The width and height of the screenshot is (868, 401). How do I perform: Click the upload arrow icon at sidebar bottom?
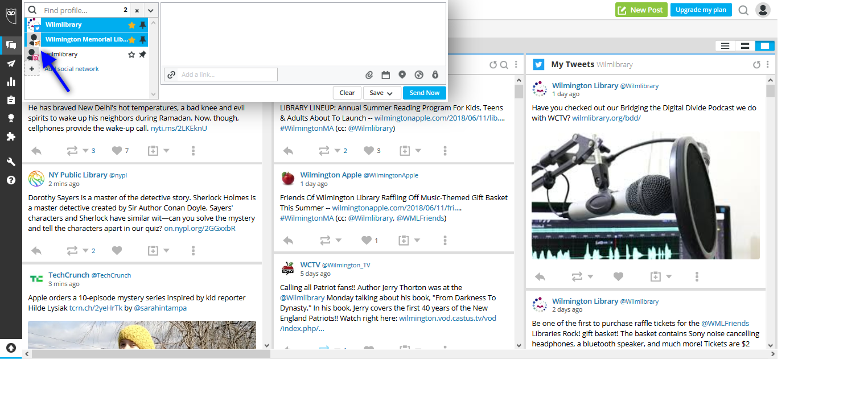click(11, 348)
